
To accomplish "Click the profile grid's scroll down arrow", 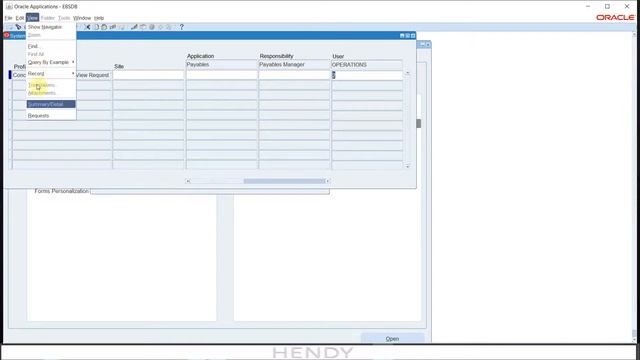I will pos(407,166).
